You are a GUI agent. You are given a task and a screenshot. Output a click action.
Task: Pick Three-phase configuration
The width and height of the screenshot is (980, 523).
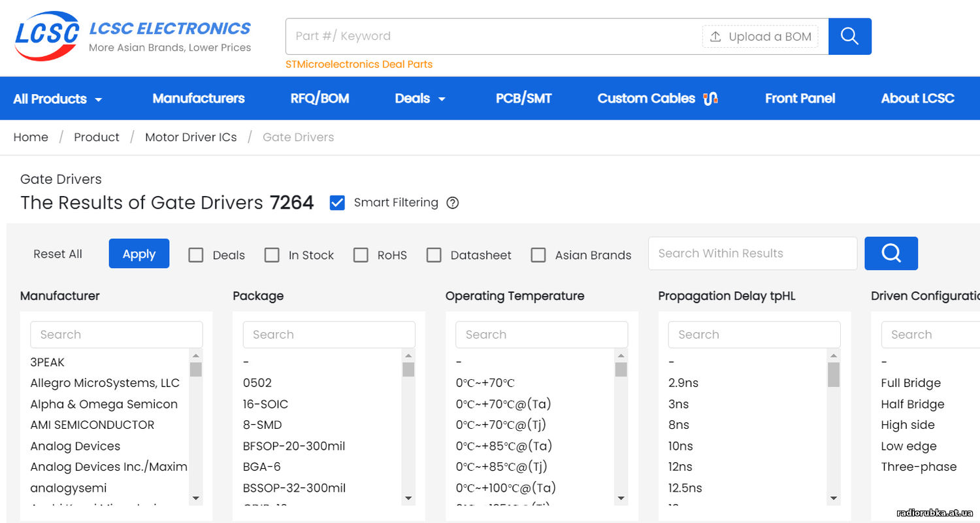pos(919,467)
